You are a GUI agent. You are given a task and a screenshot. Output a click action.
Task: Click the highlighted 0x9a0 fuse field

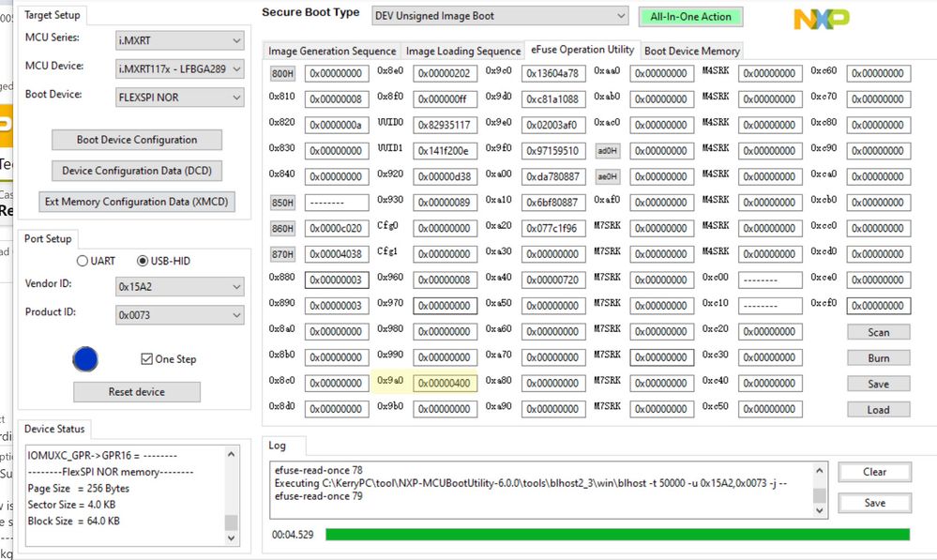445,383
